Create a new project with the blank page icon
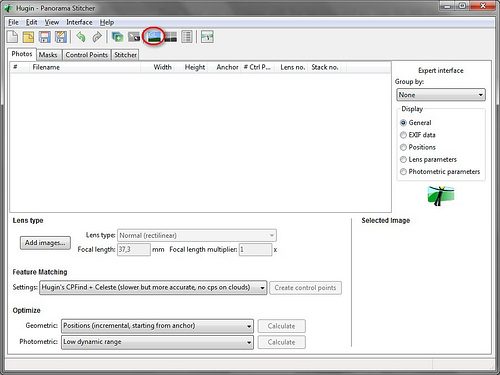Viewport: 500px width, 375px height. point(13,37)
